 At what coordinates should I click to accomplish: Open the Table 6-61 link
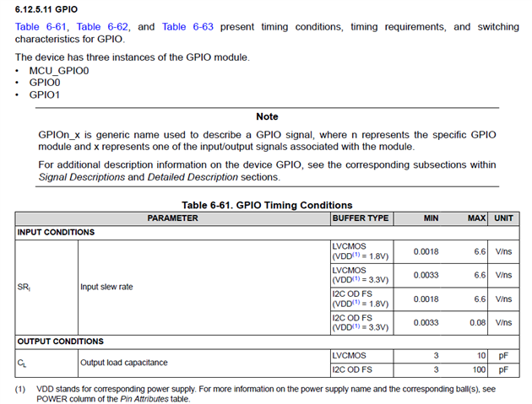point(41,27)
